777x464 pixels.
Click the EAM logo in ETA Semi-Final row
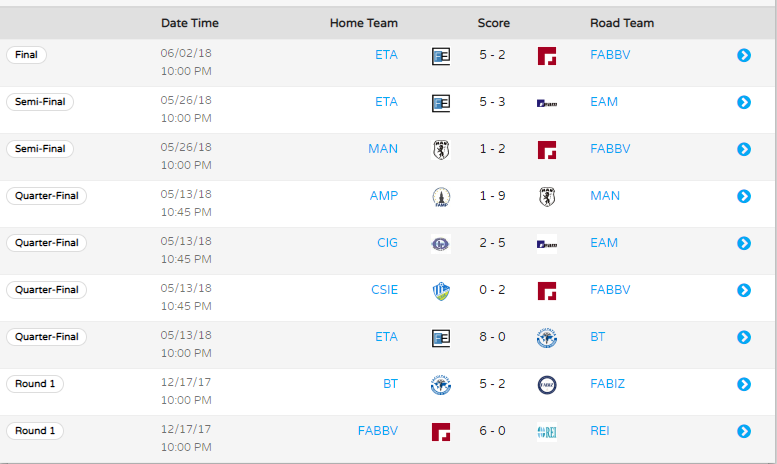547,103
